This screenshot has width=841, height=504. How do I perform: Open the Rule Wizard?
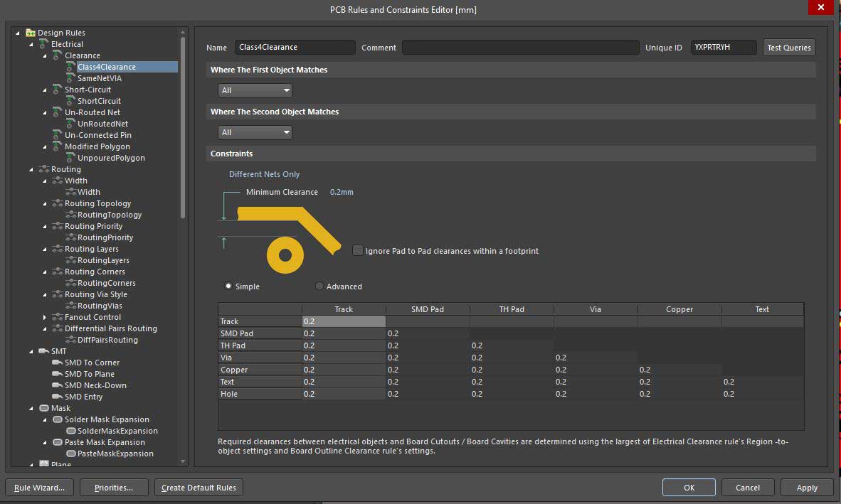pyautogui.click(x=39, y=488)
